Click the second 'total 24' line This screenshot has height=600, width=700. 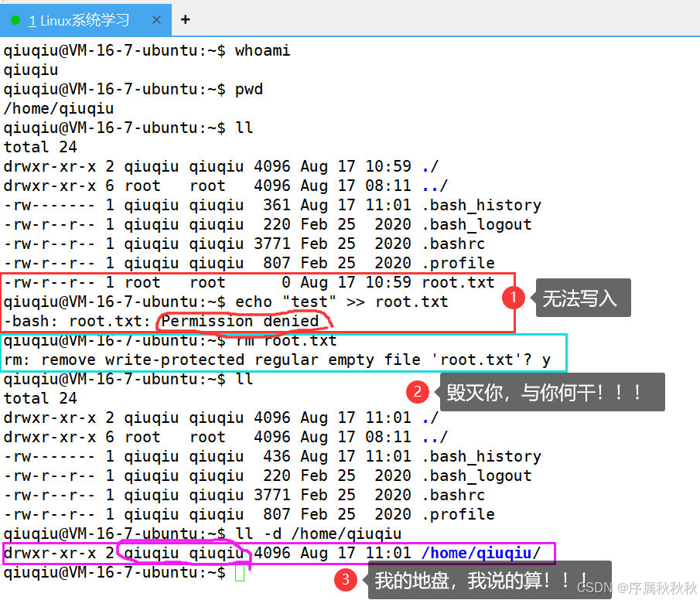(x=40, y=398)
